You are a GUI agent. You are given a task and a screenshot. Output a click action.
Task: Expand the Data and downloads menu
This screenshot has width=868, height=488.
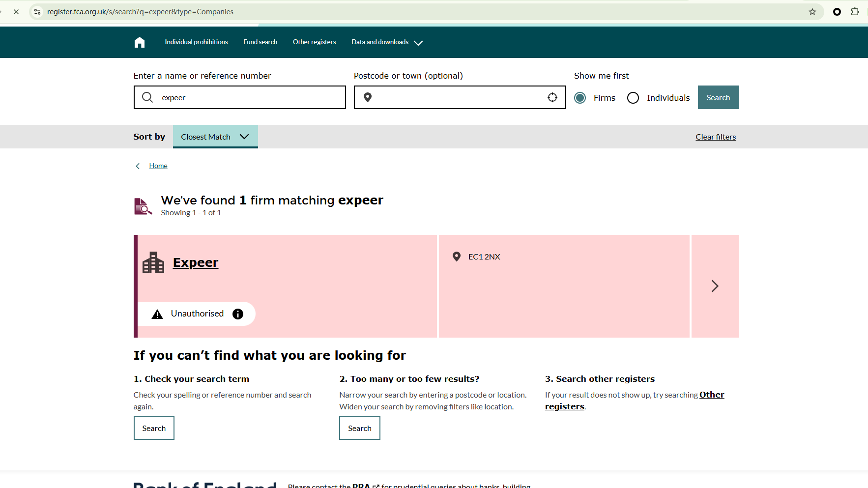pyautogui.click(x=387, y=42)
